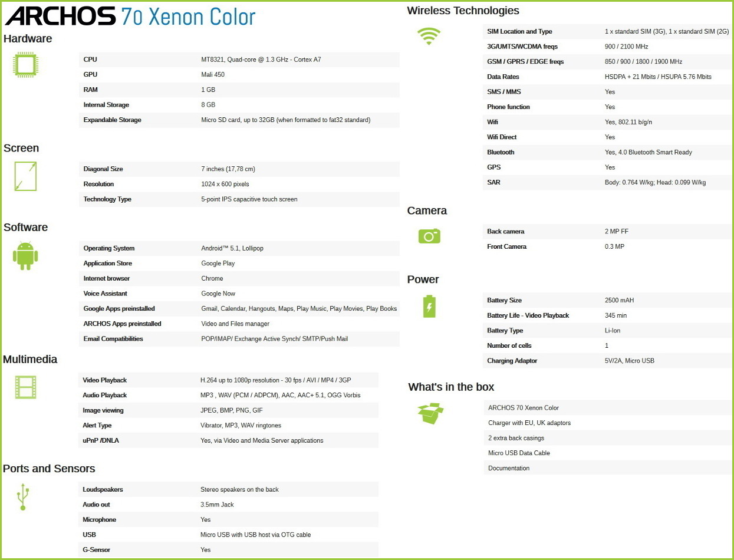Screen dimensions: 734x560
Task: Click the G-Sensor label
Action: tap(96, 550)
